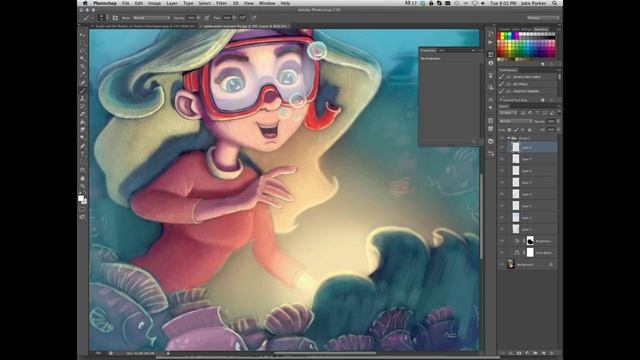
Task: Select the History Brush tool
Action: pyautogui.click(x=83, y=107)
